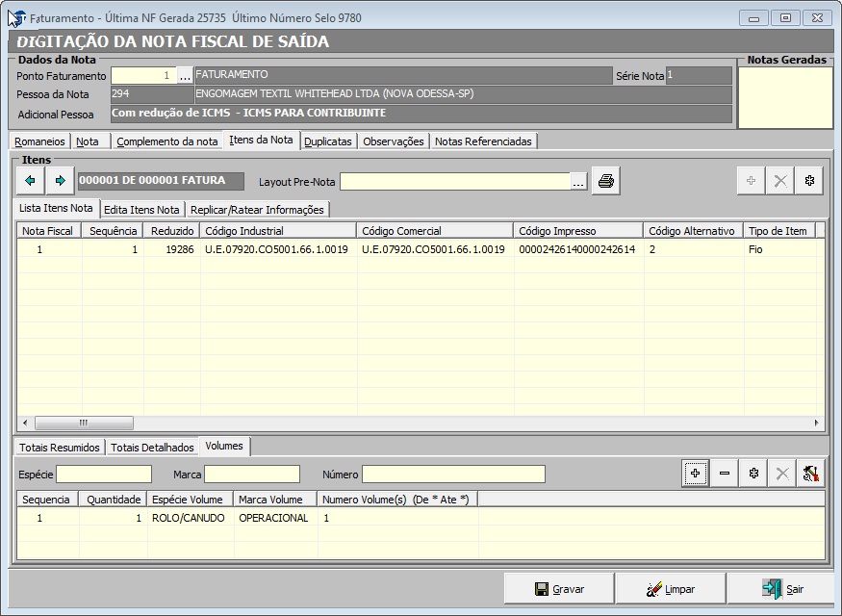This screenshot has height=616, width=842.
Task: Remove a volume with the minus button
Action: [724, 473]
